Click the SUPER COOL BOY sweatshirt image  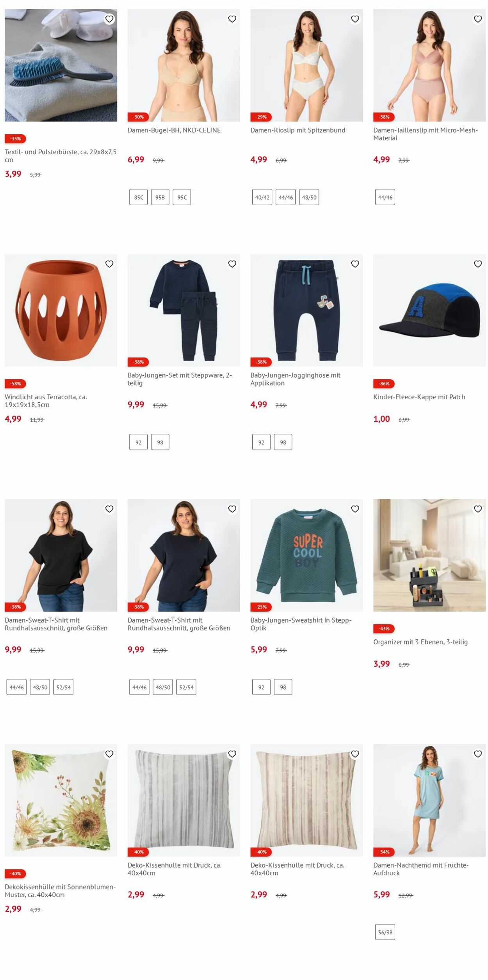point(306,555)
